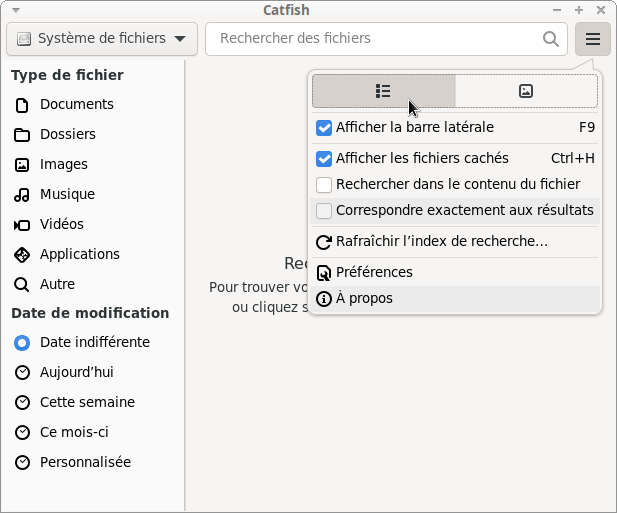Open Préférences from the menu
This screenshot has width=617, height=513.
coord(374,272)
